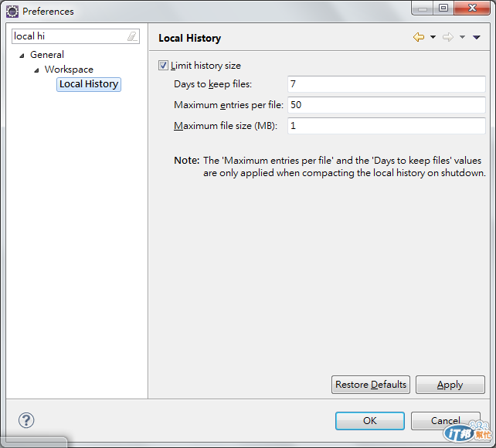The width and height of the screenshot is (496, 448).
Task: Close the Preferences window with X
Action: tap(472, 8)
